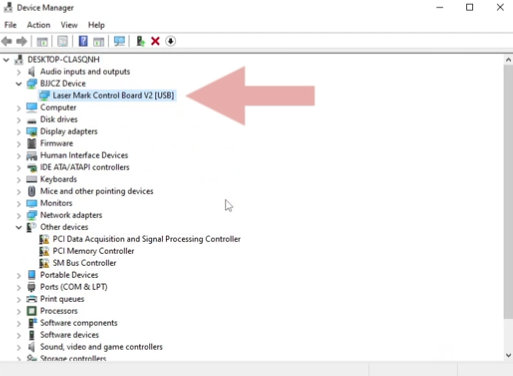Click the Laser Mark Control Board device icon
513x376 pixels.
[x=44, y=96]
